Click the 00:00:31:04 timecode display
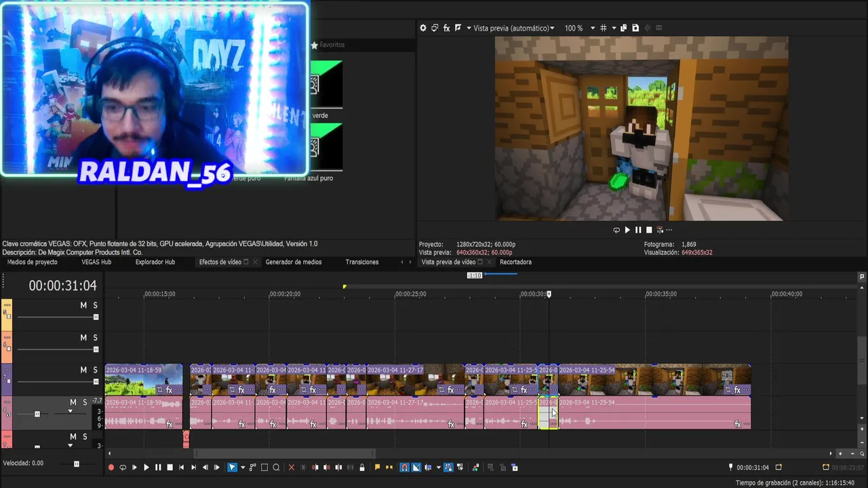This screenshot has height=488, width=868. click(62, 286)
